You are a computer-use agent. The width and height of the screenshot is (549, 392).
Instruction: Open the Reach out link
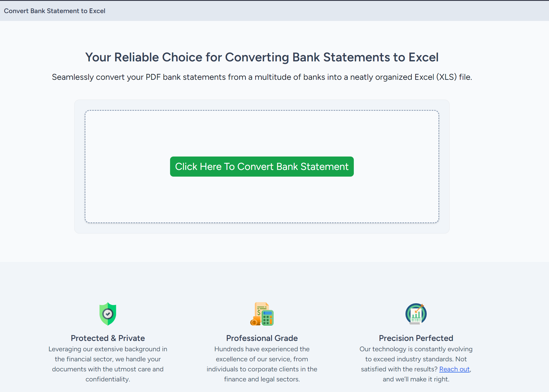(454, 369)
